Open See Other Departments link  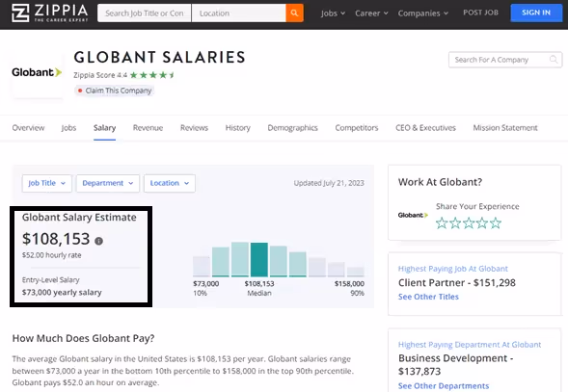click(x=444, y=386)
